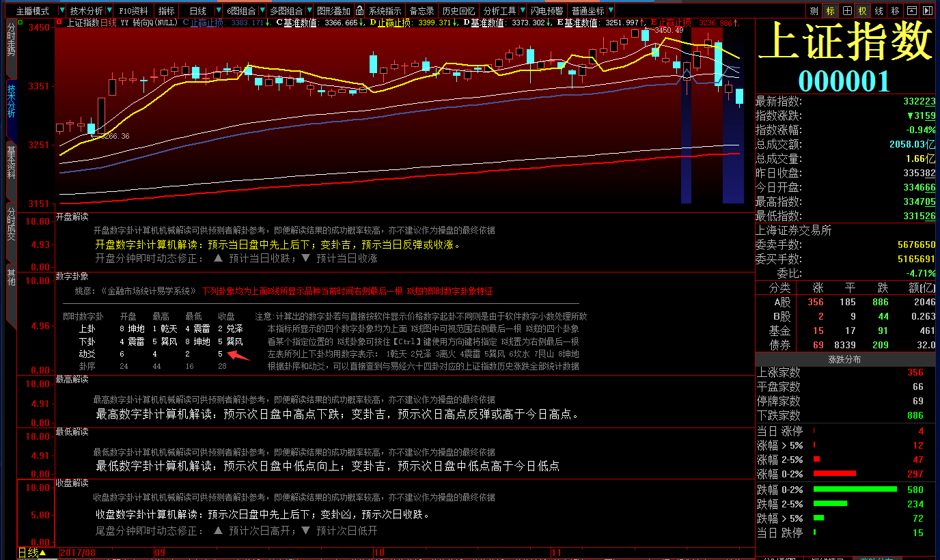Toggle the 标 marker button
Screen dimensions: 940x560
[x=831, y=11]
